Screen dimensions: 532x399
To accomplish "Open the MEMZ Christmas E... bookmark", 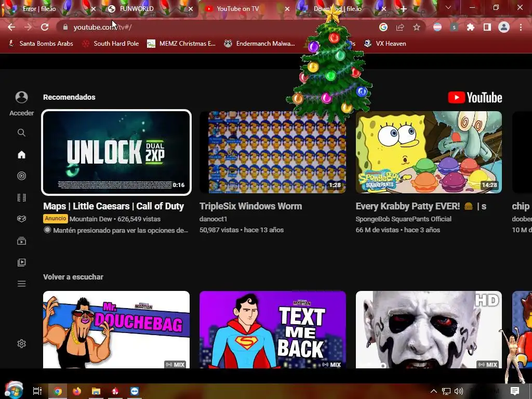I will pos(181,44).
